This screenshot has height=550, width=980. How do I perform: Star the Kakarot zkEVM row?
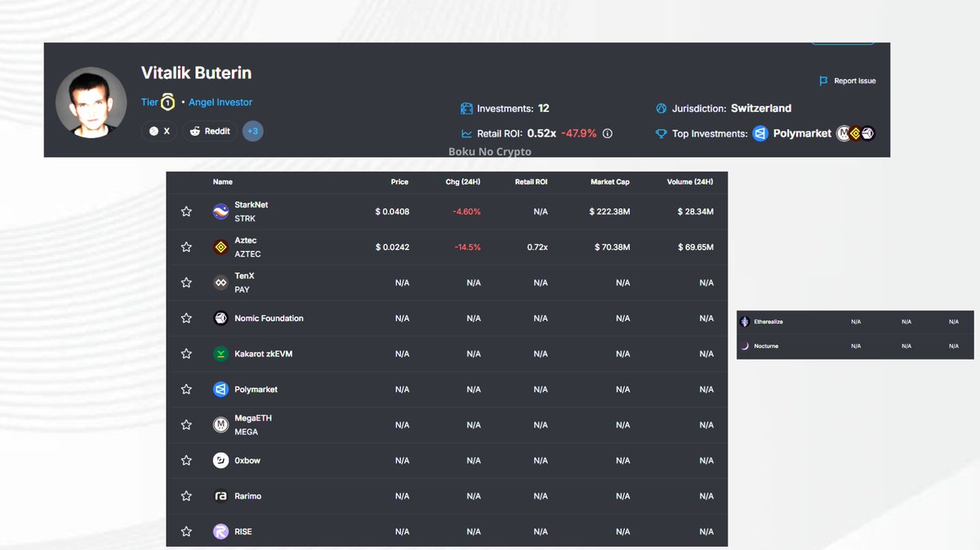186,354
